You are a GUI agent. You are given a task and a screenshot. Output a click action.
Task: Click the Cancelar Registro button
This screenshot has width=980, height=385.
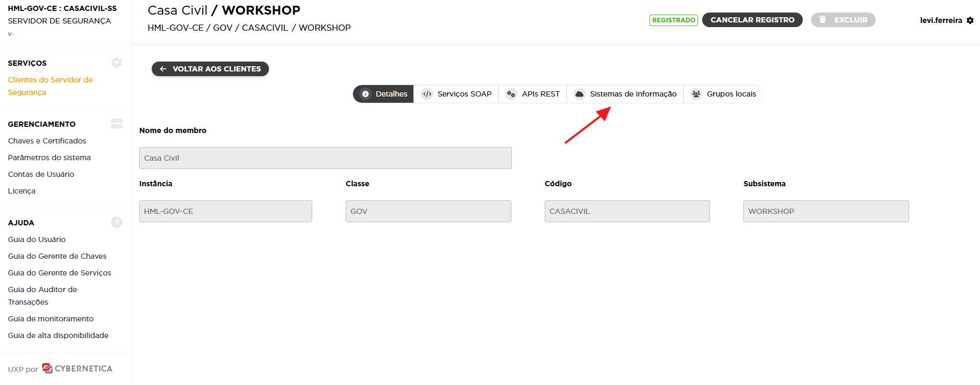[x=752, y=20]
